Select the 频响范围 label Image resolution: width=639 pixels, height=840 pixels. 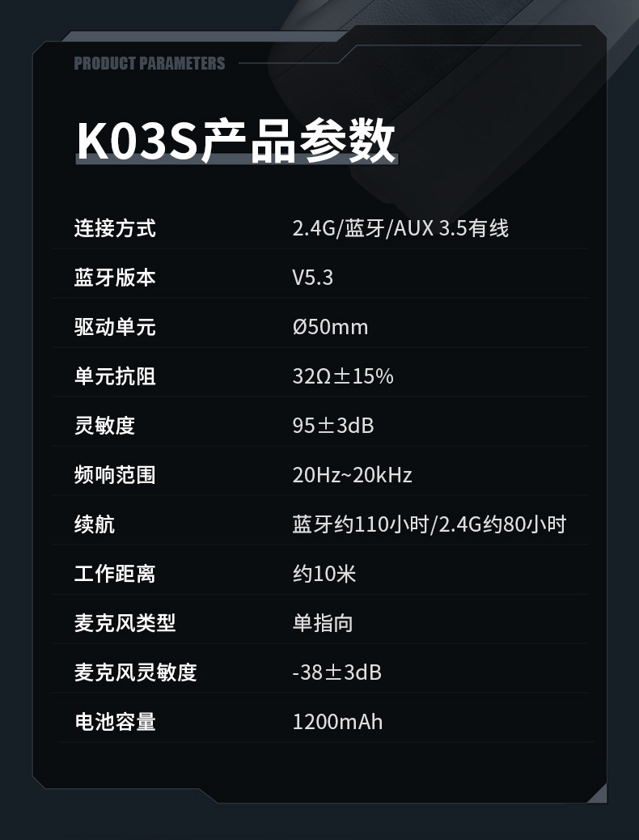pos(115,475)
